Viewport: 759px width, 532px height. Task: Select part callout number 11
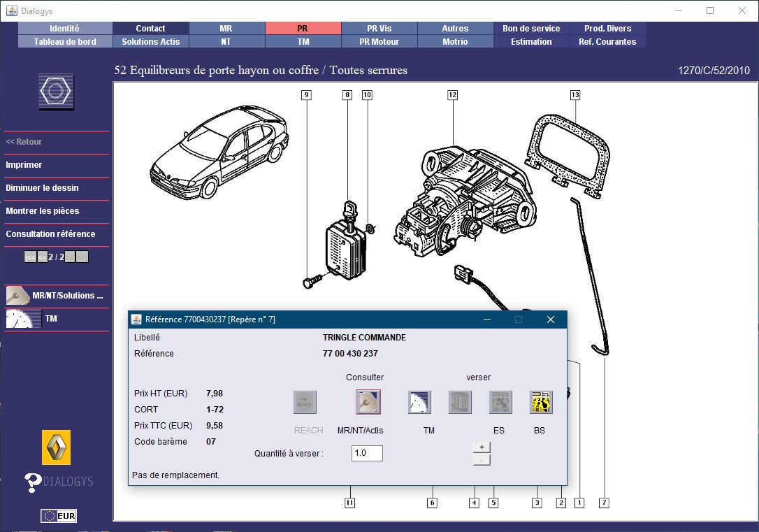(350, 503)
